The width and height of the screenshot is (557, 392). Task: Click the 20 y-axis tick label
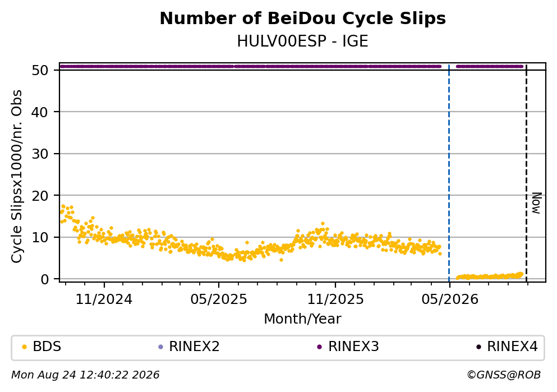pyautogui.click(x=40, y=196)
